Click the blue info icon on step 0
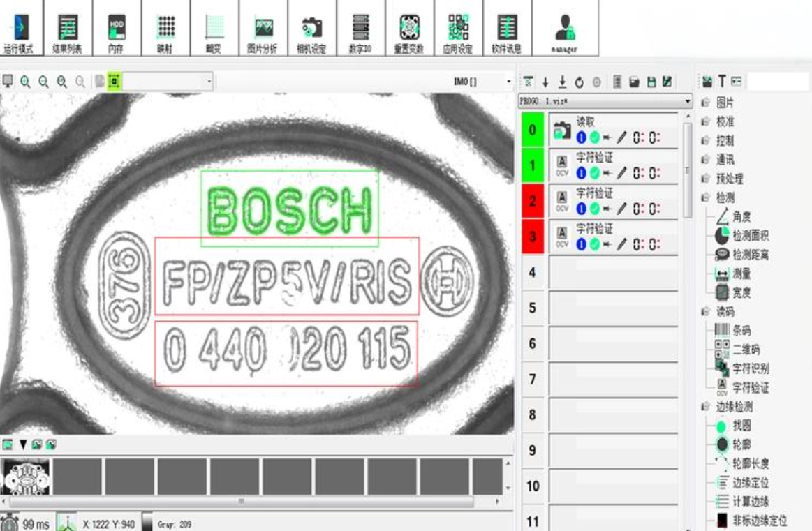Viewport: 812px width, 531px height. 581,137
